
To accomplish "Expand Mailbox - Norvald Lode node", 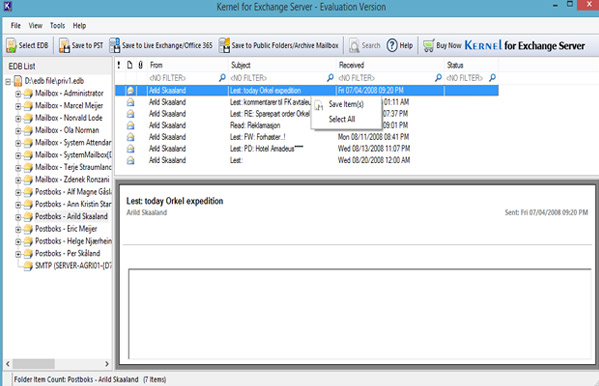I will click(x=18, y=118).
